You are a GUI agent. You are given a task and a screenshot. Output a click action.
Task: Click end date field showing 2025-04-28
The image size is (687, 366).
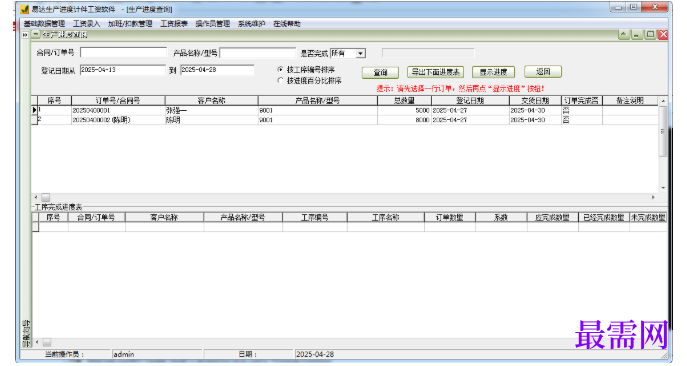tap(217, 70)
